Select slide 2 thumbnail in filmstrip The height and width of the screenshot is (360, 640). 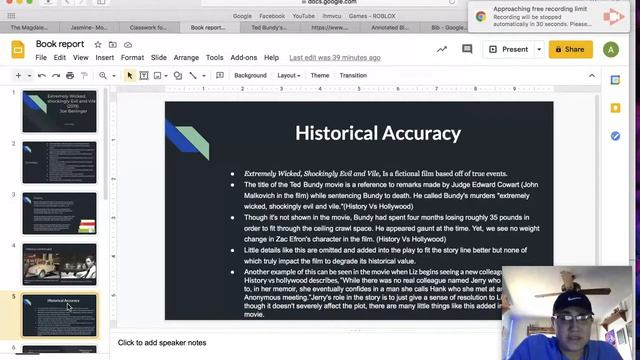60,162
